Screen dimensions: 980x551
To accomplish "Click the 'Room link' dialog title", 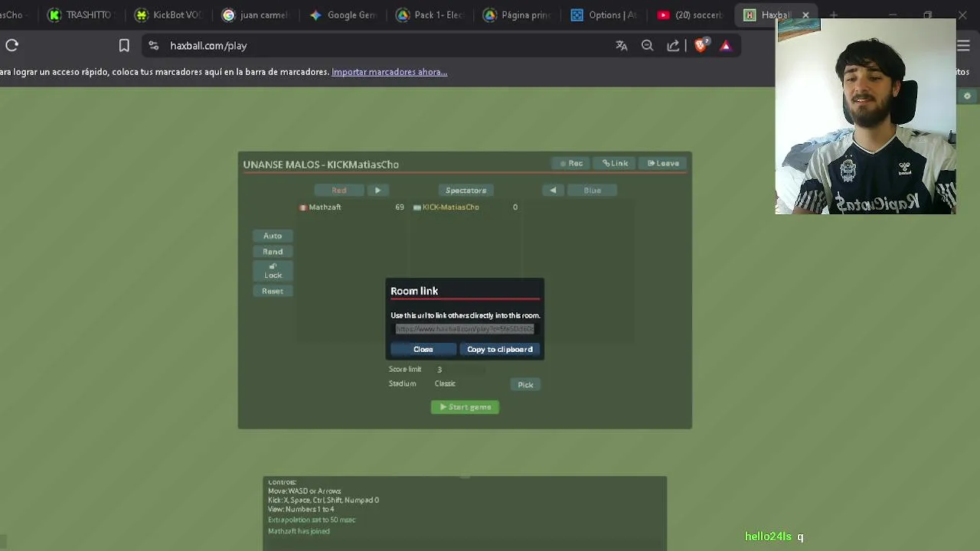I will click(414, 291).
